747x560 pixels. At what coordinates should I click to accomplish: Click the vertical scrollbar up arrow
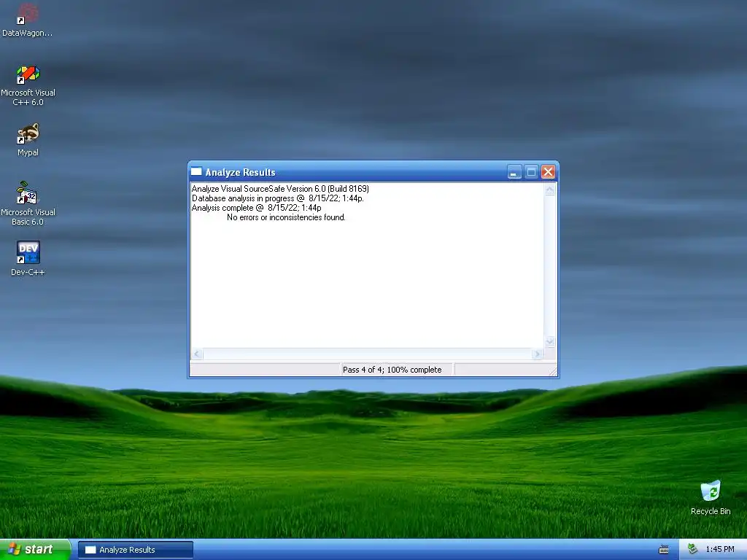click(x=550, y=190)
